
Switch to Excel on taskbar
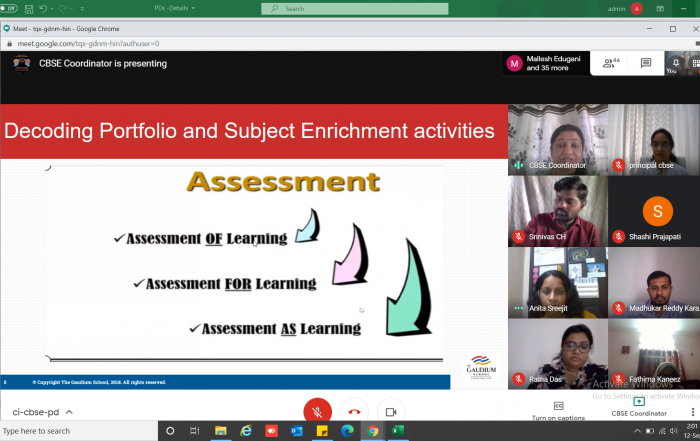point(398,431)
